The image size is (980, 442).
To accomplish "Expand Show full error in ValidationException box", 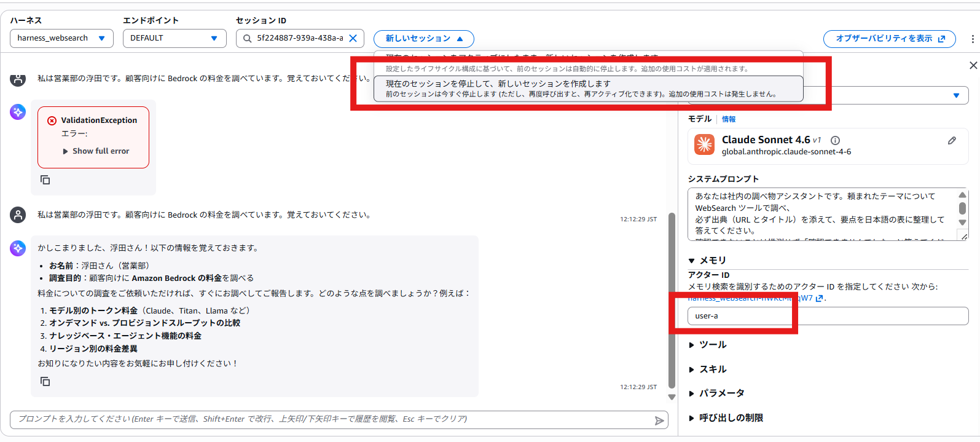I will point(96,151).
